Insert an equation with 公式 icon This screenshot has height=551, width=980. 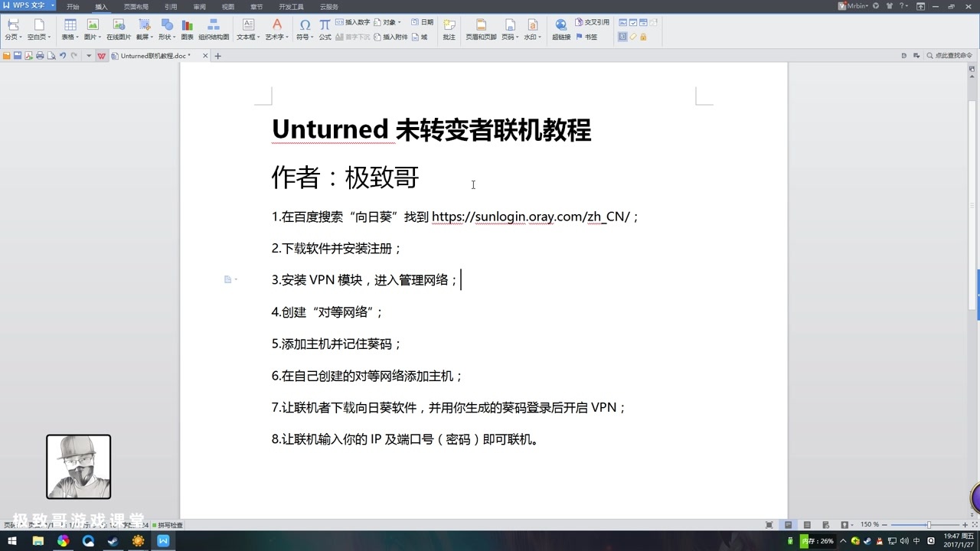pyautogui.click(x=325, y=25)
